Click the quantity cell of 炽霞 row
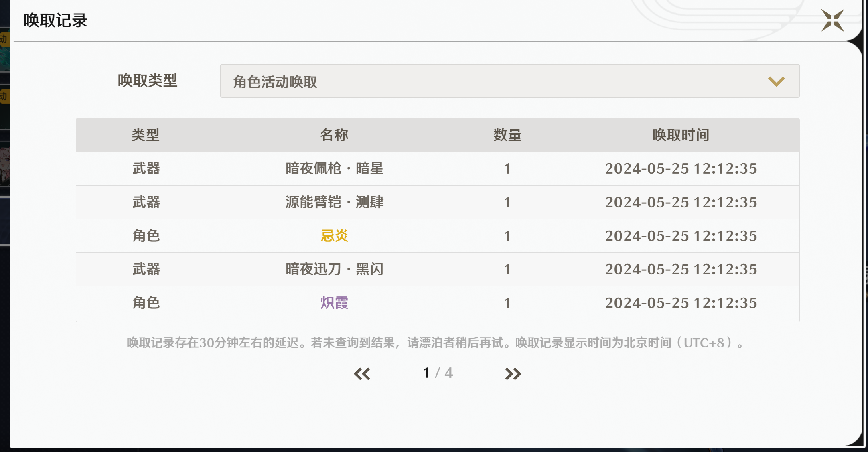The height and width of the screenshot is (452, 868). [507, 303]
